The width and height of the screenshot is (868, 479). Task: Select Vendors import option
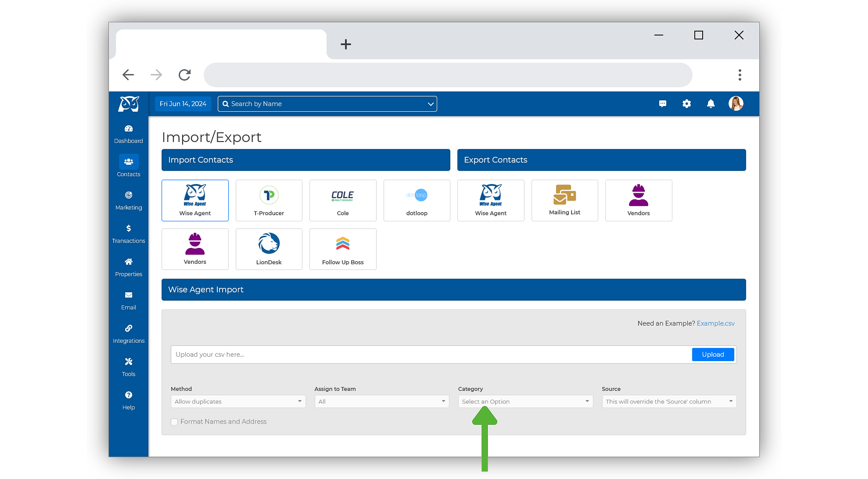tap(195, 249)
